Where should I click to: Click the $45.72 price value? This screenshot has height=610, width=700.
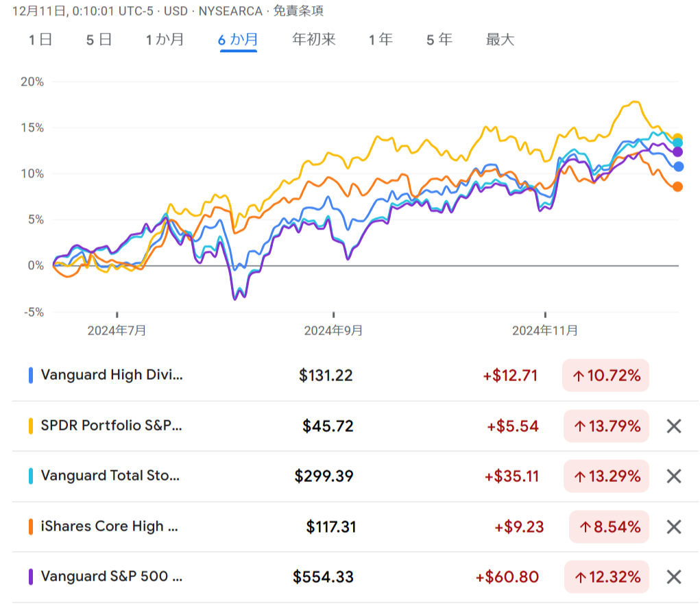(x=328, y=426)
